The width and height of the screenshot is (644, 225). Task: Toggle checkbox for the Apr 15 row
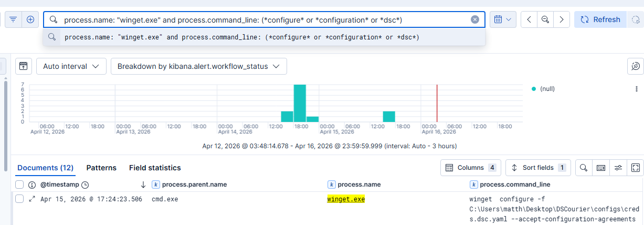pos(19,199)
